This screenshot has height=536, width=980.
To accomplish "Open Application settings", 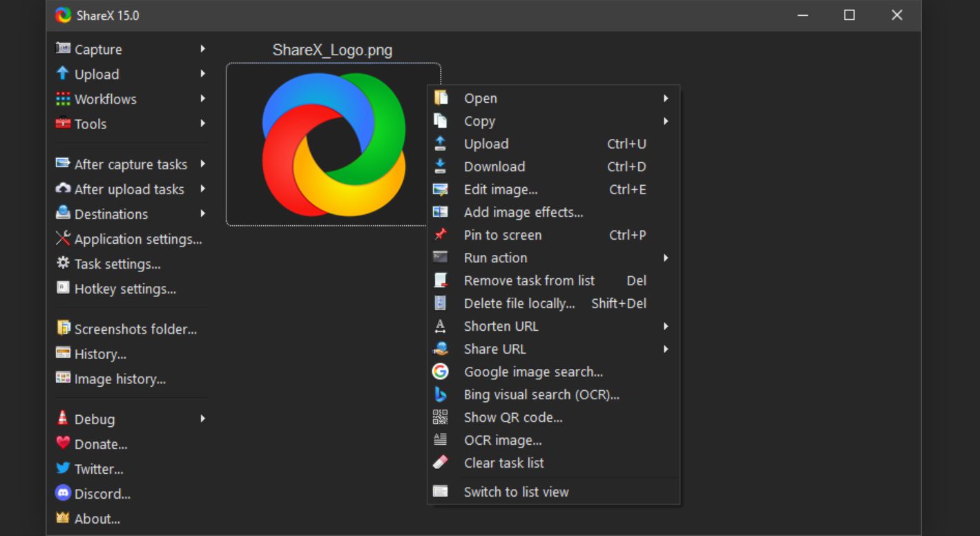I will [x=138, y=239].
